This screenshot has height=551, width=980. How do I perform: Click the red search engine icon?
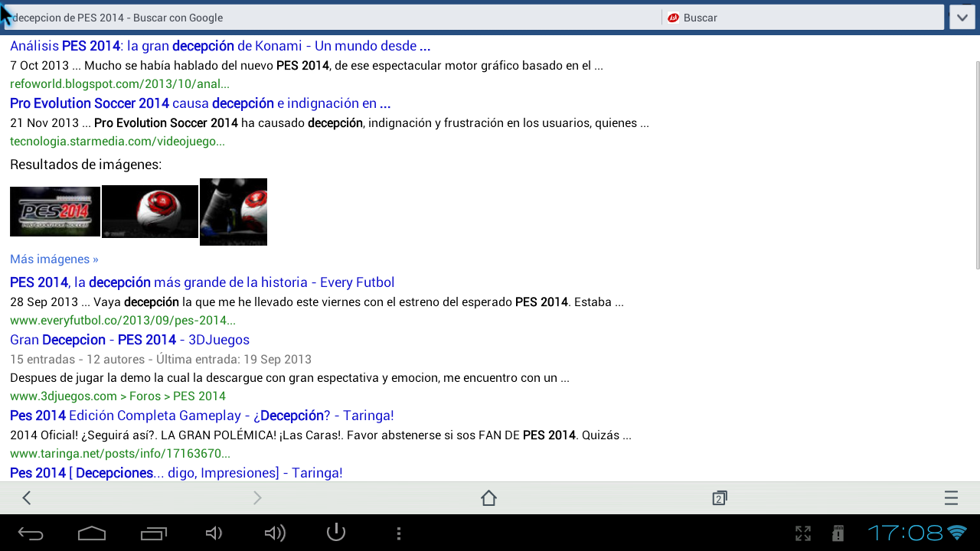coord(674,18)
